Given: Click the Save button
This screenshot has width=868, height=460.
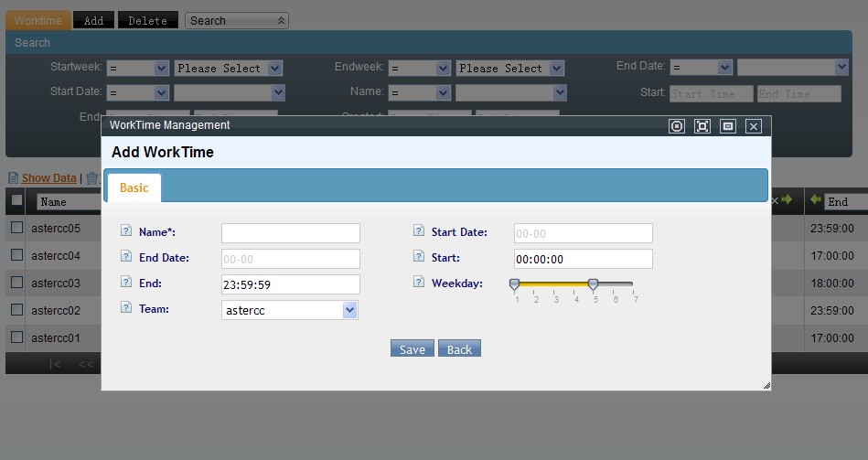Looking at the screenshot, I should click(412, 349).
